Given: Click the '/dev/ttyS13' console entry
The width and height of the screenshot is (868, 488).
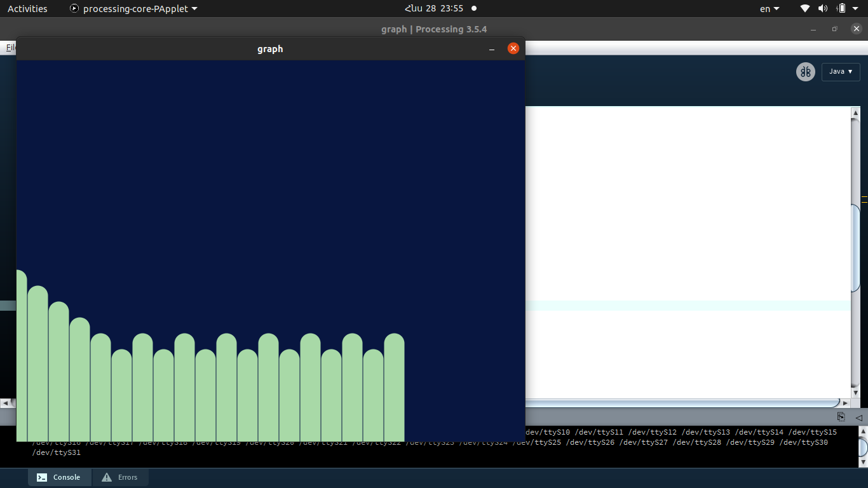Looking at the screenshot, I should [706, 432].
